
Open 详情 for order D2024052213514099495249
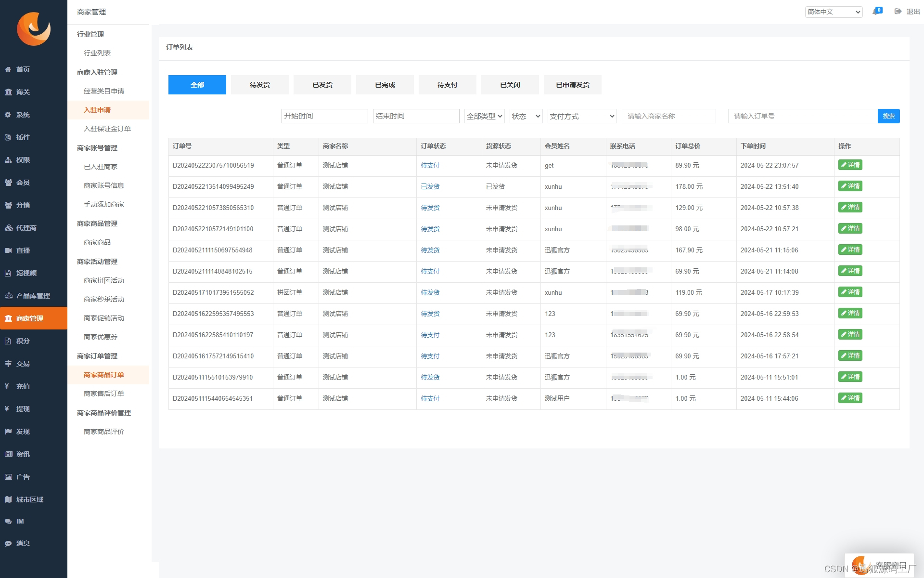tap(850, 186)
